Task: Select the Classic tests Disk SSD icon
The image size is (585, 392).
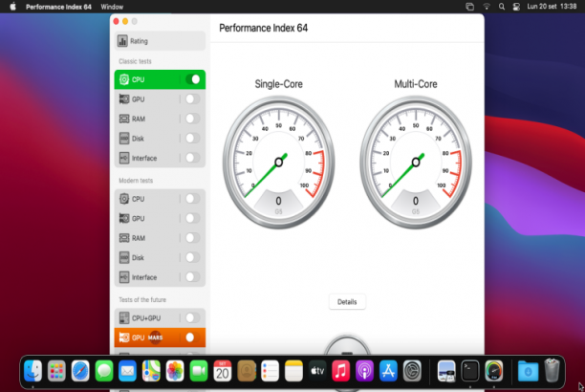Action: 124,139
